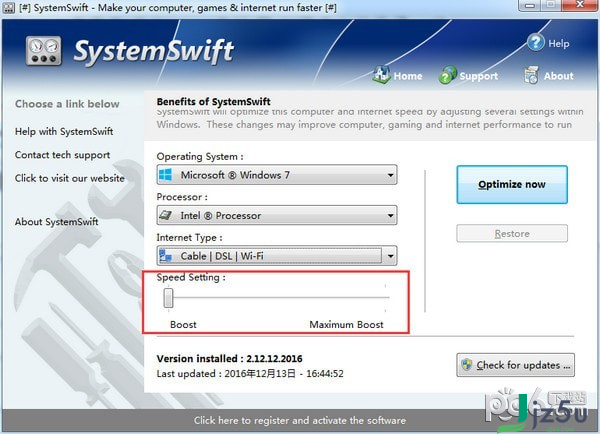Click the Operating System label
The width and height of the screenshot is (600, 434).
point(200,157)
